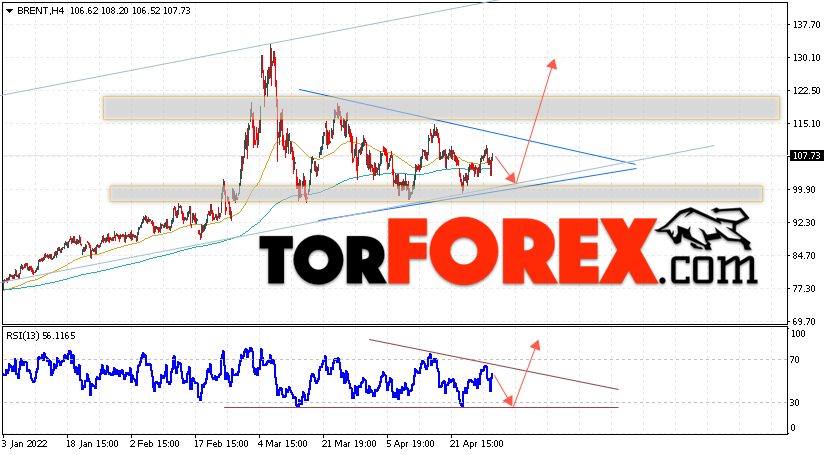This screenshot has width=828, height=455.
Task: Click the 130.10 price axis label
Action: (806, 58)
